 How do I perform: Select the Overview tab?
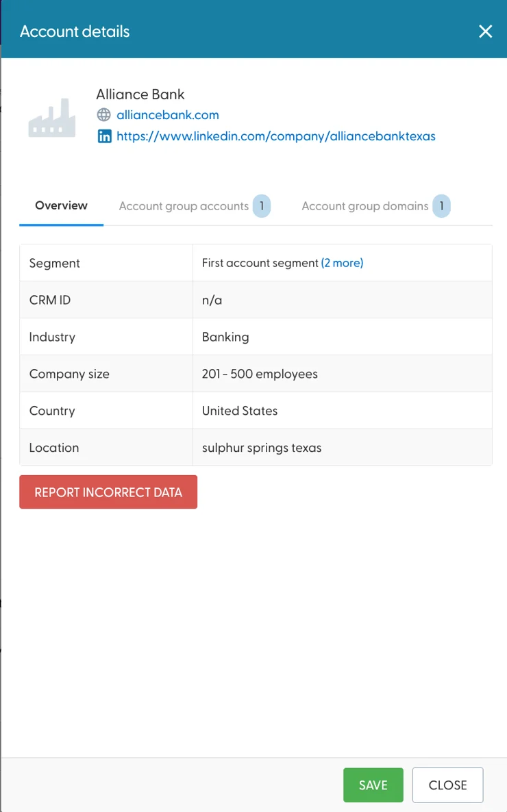click(x=61, y=205)
